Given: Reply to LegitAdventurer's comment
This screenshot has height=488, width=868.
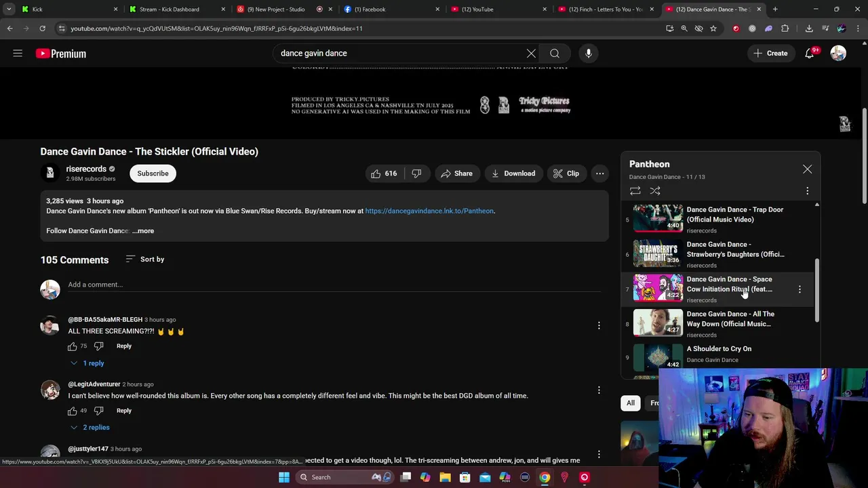Looking at the screenshot, I should 123,411.
